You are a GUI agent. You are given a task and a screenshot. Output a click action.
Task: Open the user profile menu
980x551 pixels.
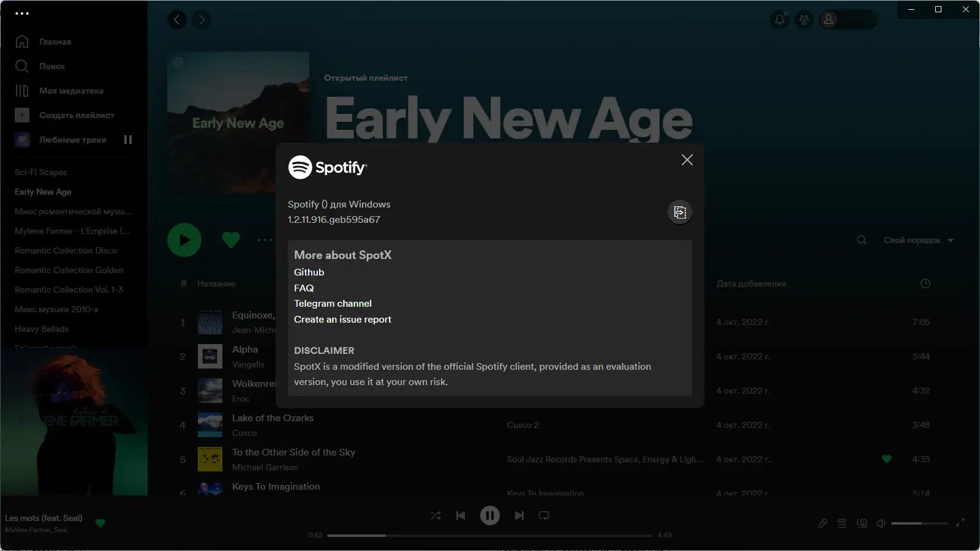click(849, 20)
